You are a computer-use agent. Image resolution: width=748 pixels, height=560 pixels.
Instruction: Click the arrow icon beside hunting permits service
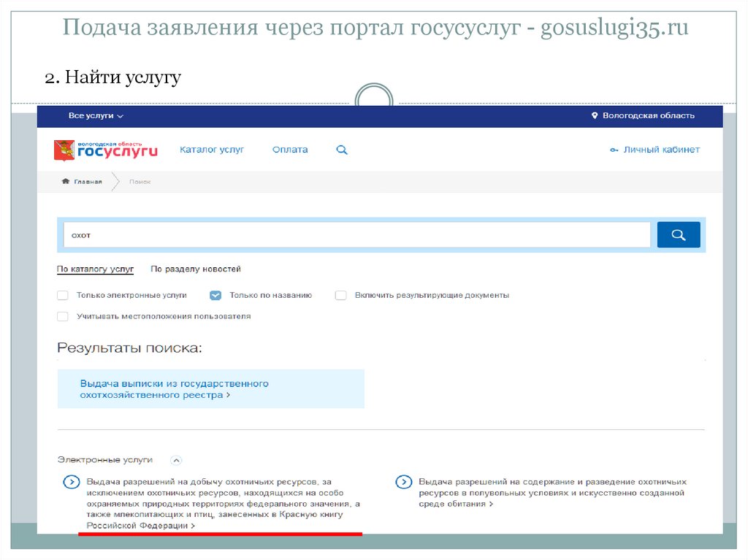tap(71, 482)
